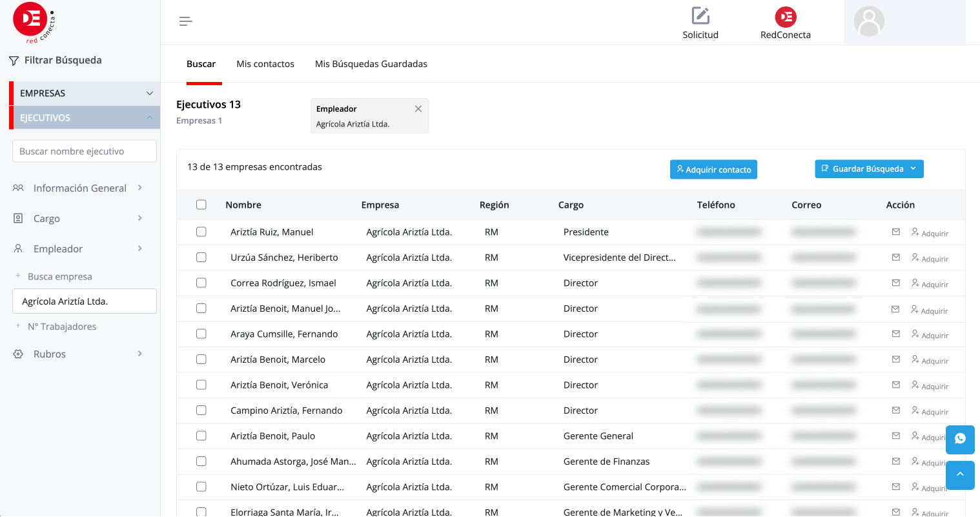Image resolution: width=980 pixels, height=517 pixels.
Task: Click mail icon for Correa Rodríguez, Ismael
Action: [896, 283]
